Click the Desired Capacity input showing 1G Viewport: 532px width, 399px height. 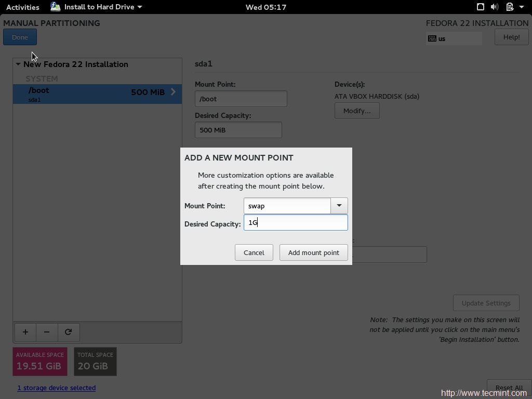tap(296, 222)
